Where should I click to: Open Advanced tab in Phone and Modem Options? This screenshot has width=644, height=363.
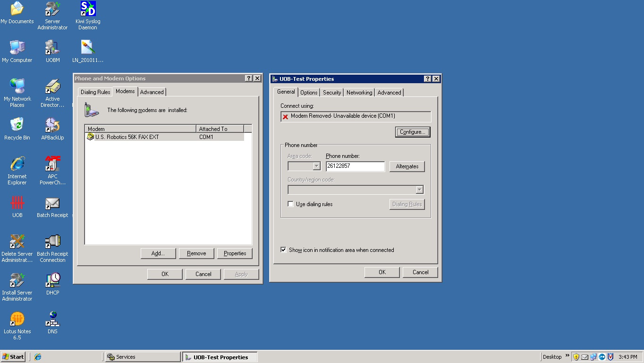pos(152,92)
